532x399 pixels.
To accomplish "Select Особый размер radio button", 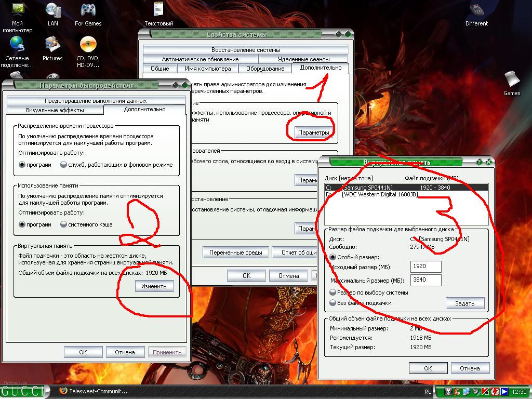I will 333,257.
